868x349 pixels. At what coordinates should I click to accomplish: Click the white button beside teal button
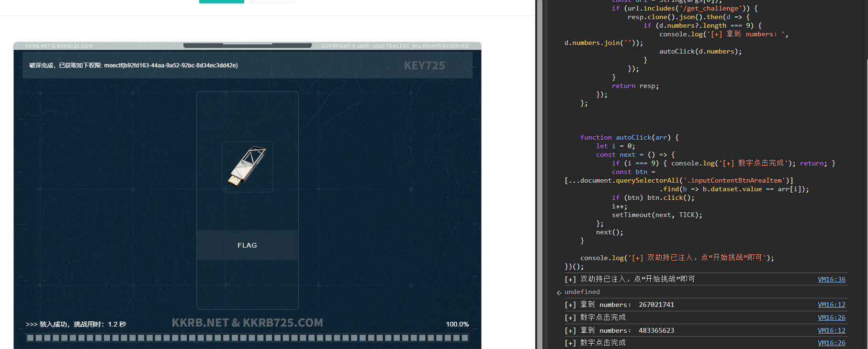(x=272, y=1)
